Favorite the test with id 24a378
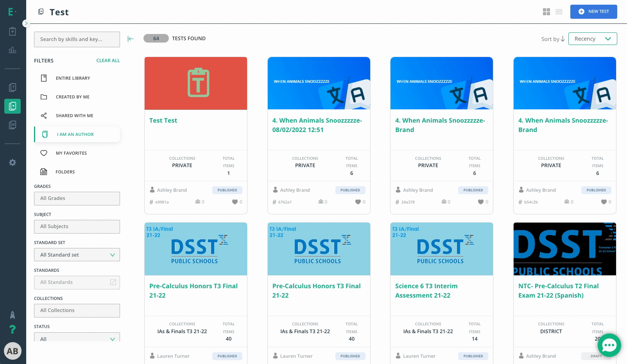The height and width of the screenshot is (364, 627). (481, 202)
